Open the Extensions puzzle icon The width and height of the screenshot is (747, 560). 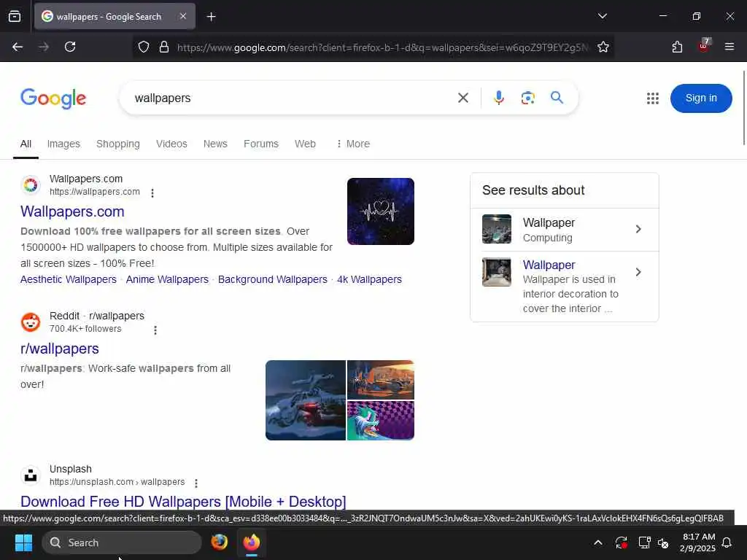click(x=677, y=47)
